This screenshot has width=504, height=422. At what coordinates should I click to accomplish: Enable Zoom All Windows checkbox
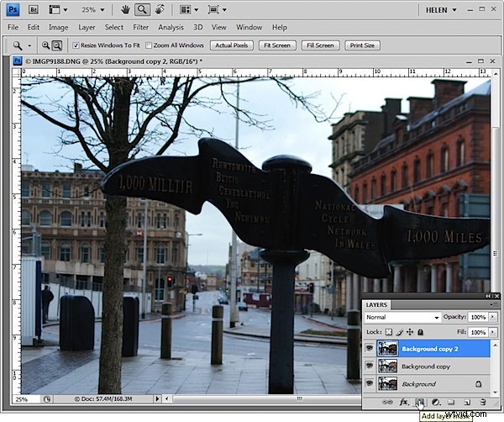[x=149, y=45]
